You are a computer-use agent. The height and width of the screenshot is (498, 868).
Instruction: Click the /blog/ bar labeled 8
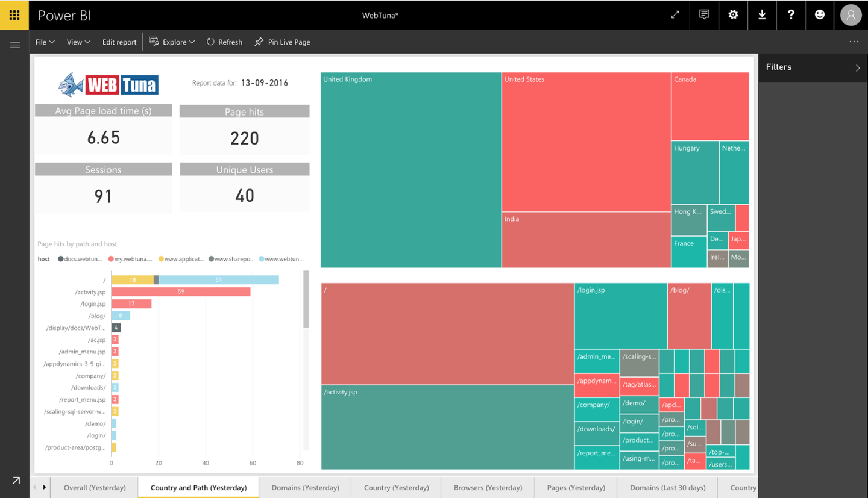coord(121,316)
